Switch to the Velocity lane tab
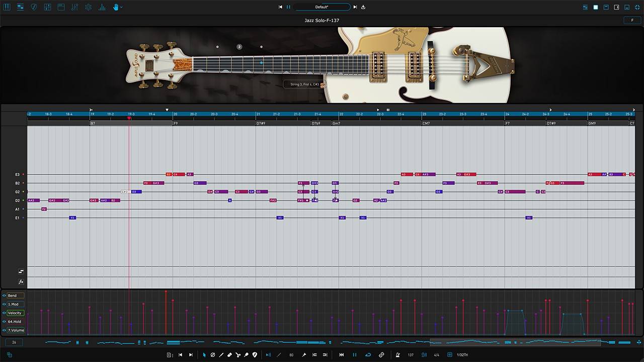644x362 pixels. (x=14, y=313)
